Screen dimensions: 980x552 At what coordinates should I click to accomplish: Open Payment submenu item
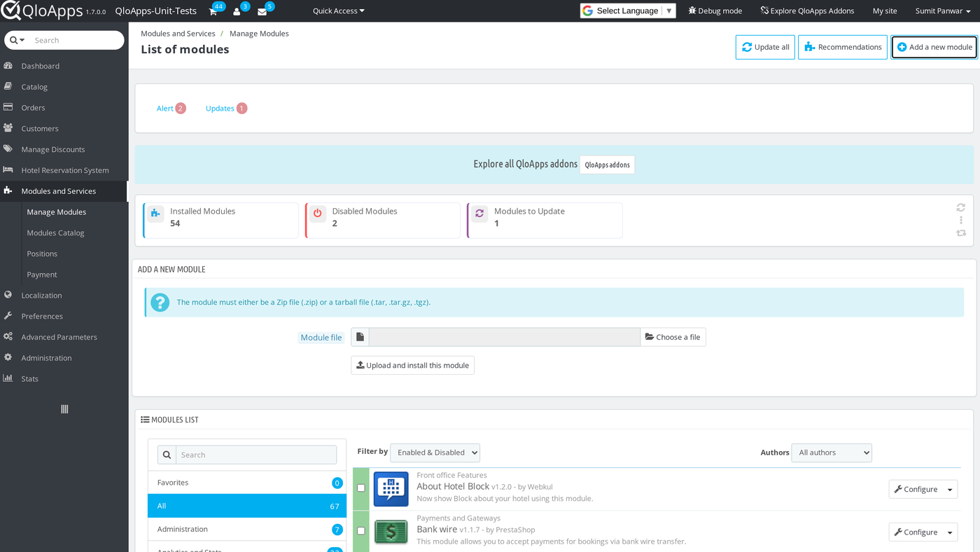(42, 275)
